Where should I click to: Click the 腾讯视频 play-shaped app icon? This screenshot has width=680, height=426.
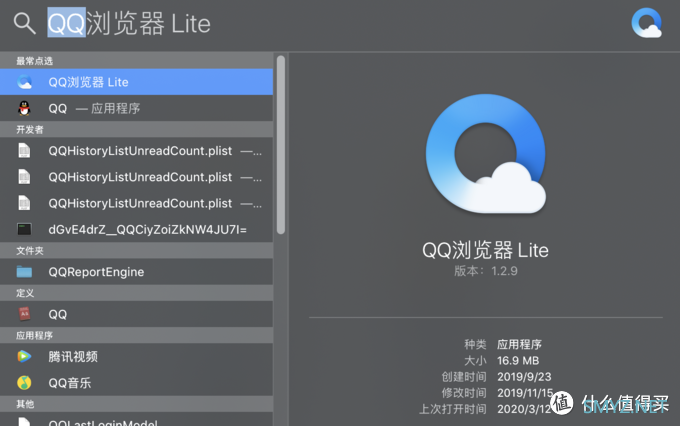click(x=24, y=357)
